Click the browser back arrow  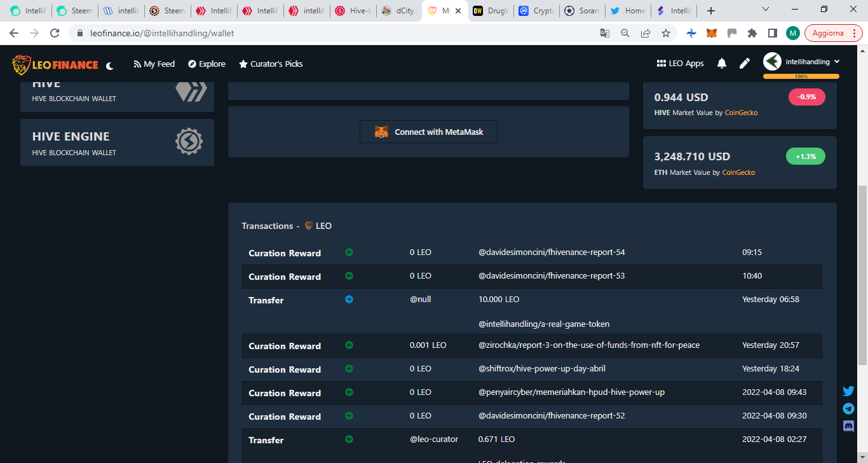pyautogui.click(x=14, y=33)
